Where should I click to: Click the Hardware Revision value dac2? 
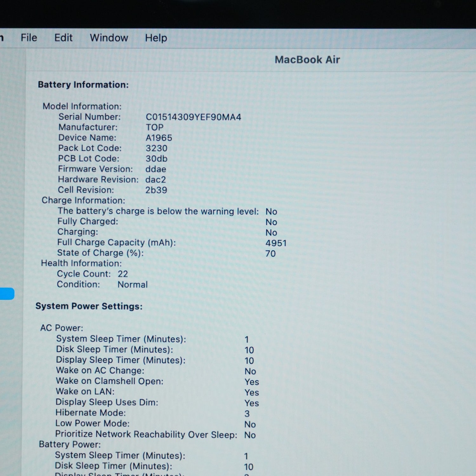pos(155,180)
